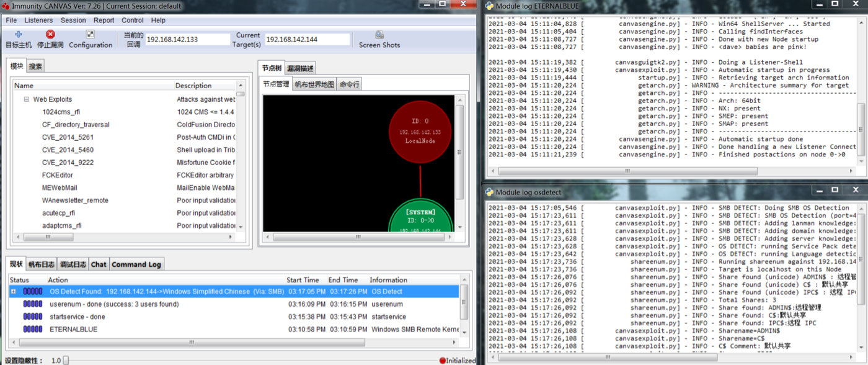Select the 模块 modules tab

pos(17,66)
